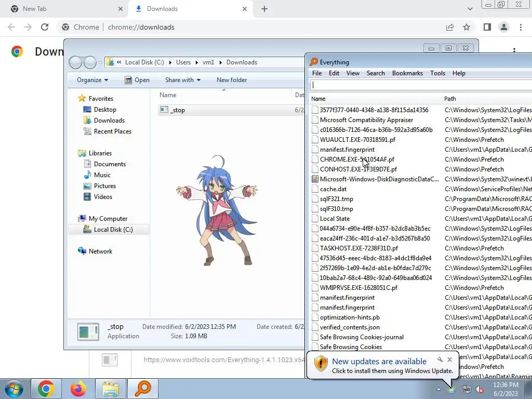Click the Everything search input box
532x399 pixels.
click(x=421, y=85)
